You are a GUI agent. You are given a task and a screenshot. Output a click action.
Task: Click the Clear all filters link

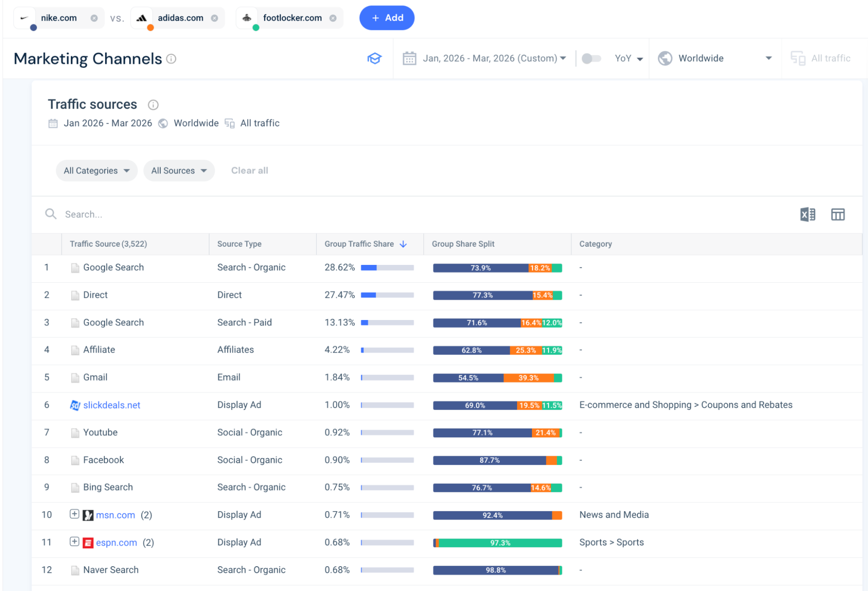coord(250,171)
